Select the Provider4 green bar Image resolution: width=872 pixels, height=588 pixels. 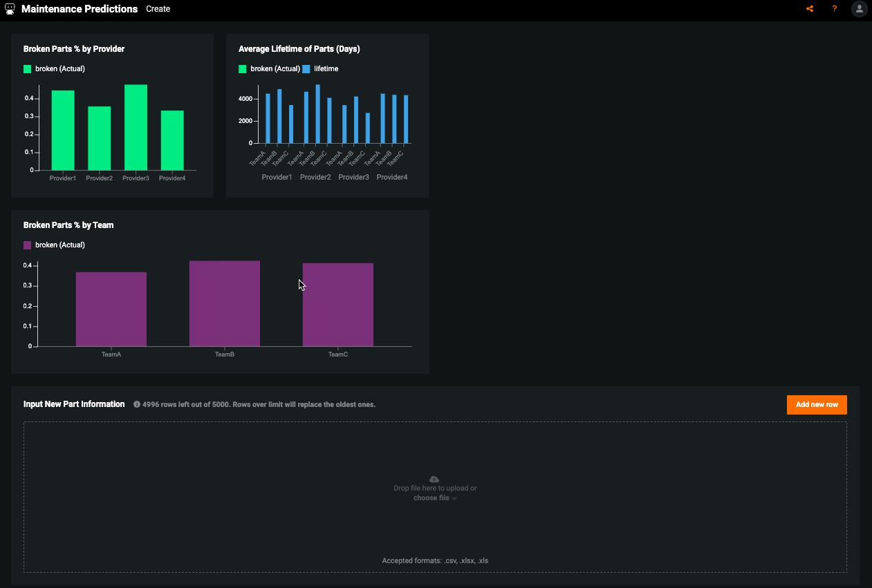tap(172, 140)
